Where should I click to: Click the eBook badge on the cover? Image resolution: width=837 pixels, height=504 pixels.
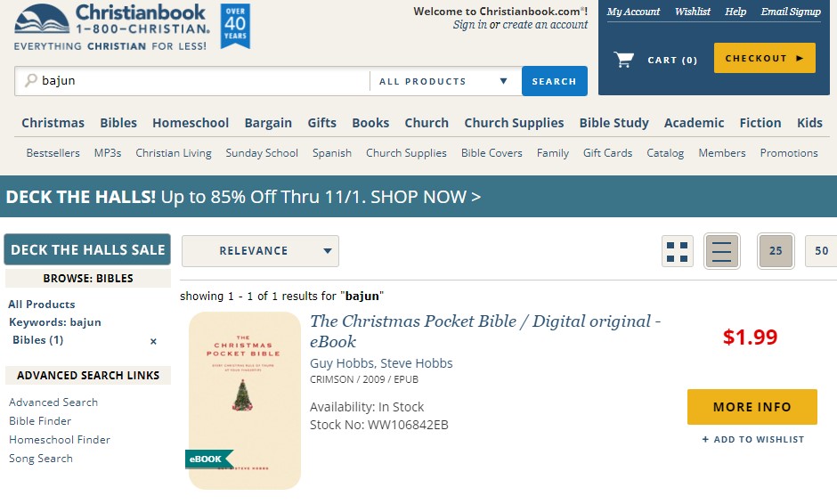tap(207, 459)
